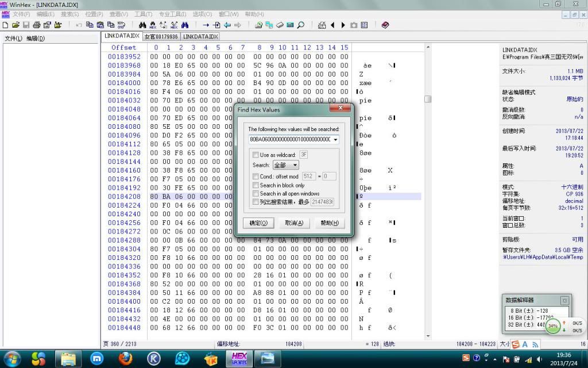Click the Print icon in toolbar
Image resolution: width=588 pixels, height=368 pixels.
point(36,25)
